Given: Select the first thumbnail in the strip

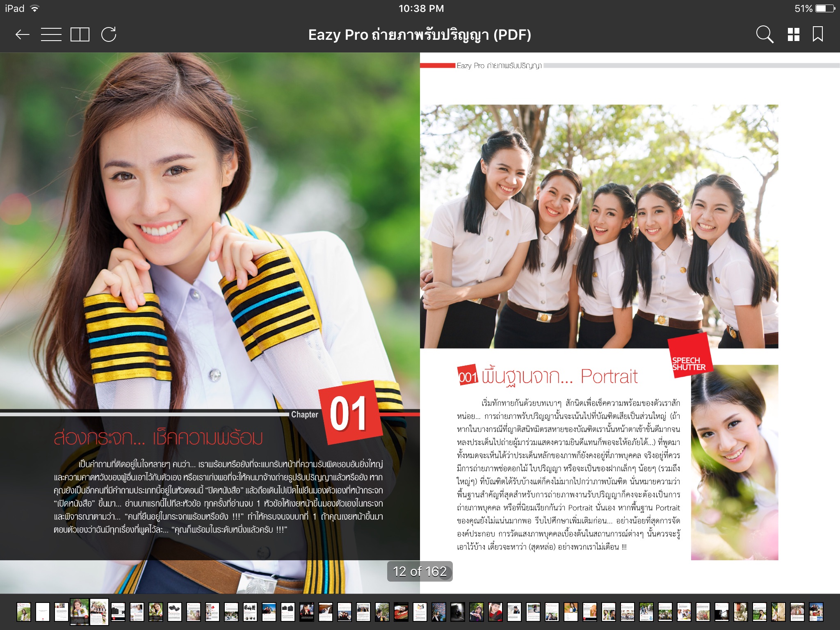Looking at the screenshot, I should 23,612.
